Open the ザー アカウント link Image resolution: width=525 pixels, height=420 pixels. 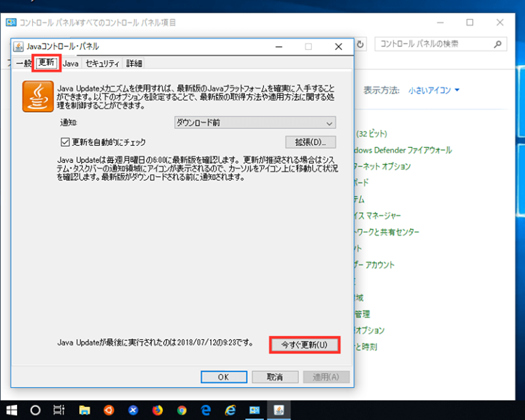(x=375, y=265)
